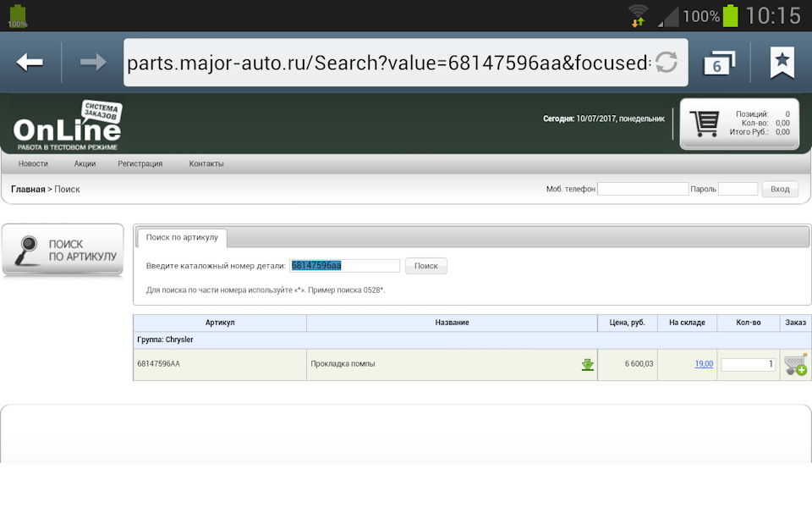812x508 pixels.
Task: Tap the browser back arrow
Action: click(30, 62)
